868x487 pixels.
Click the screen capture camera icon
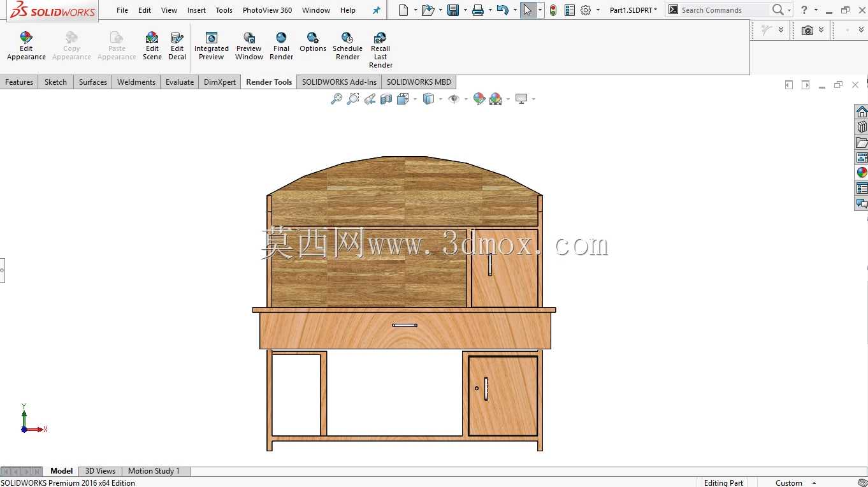(x=807, y=30)
